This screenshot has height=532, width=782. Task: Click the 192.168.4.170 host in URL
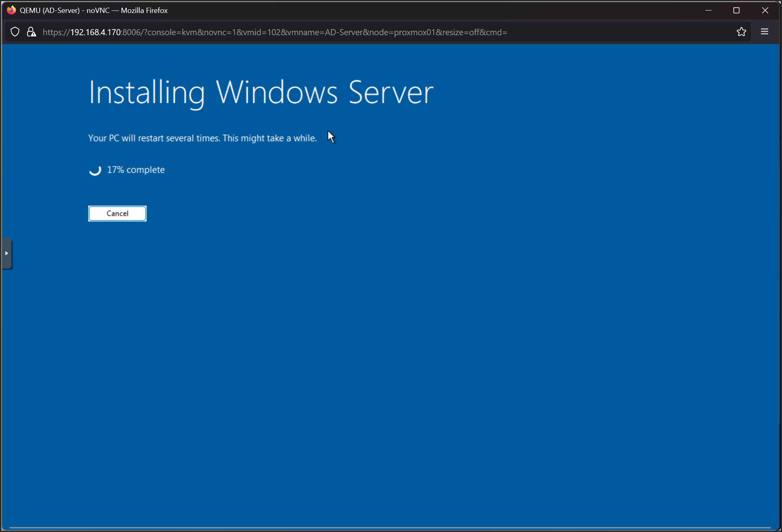pyautogui.click(x=95, y=32)
